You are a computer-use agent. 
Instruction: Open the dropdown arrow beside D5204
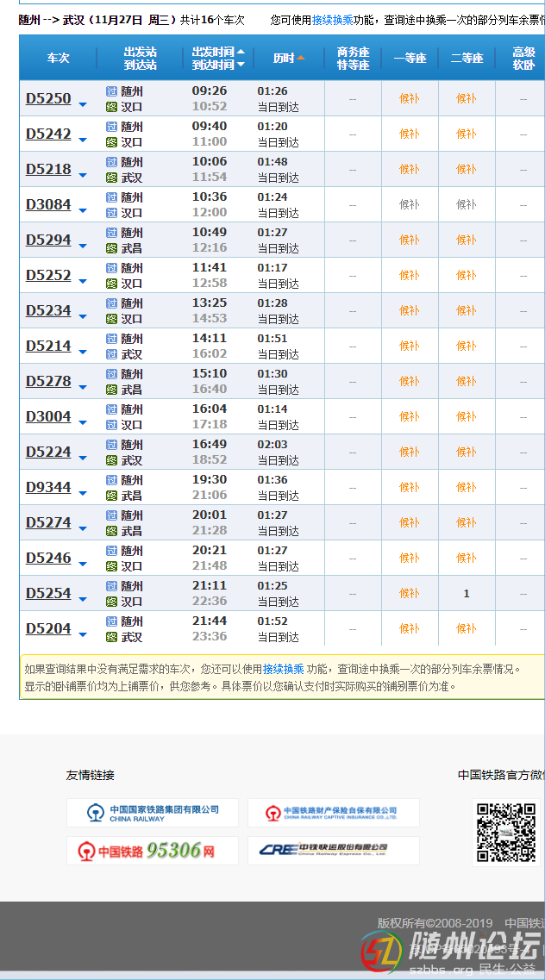click(84, 635)
